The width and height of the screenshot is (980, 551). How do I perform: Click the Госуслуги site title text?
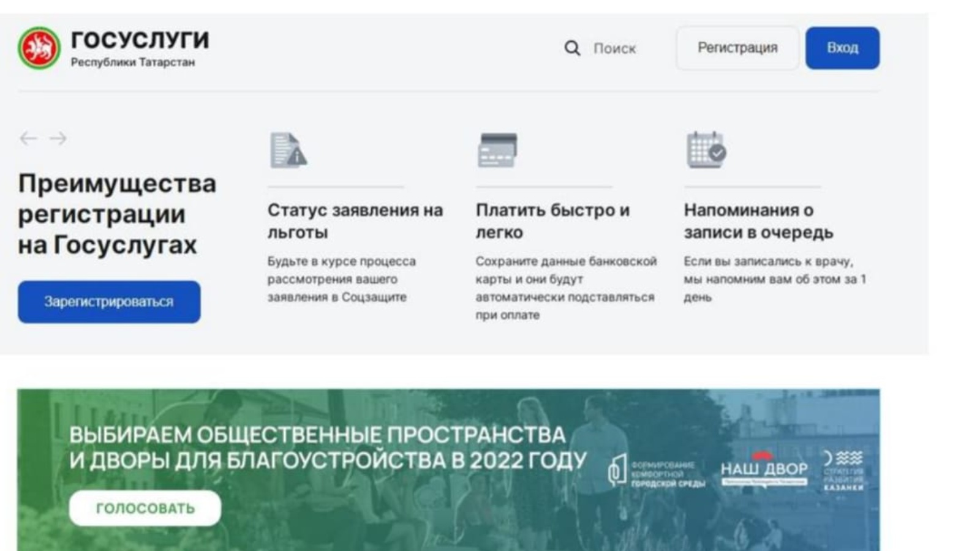(x=140, y=40)
